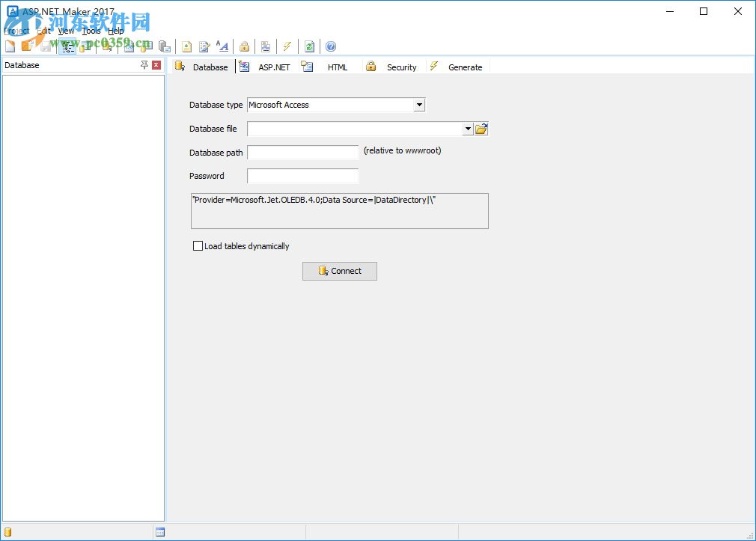Screen dimensions: 756x541
Task: Open Help via the question mark icon
Action: [330, 46]
